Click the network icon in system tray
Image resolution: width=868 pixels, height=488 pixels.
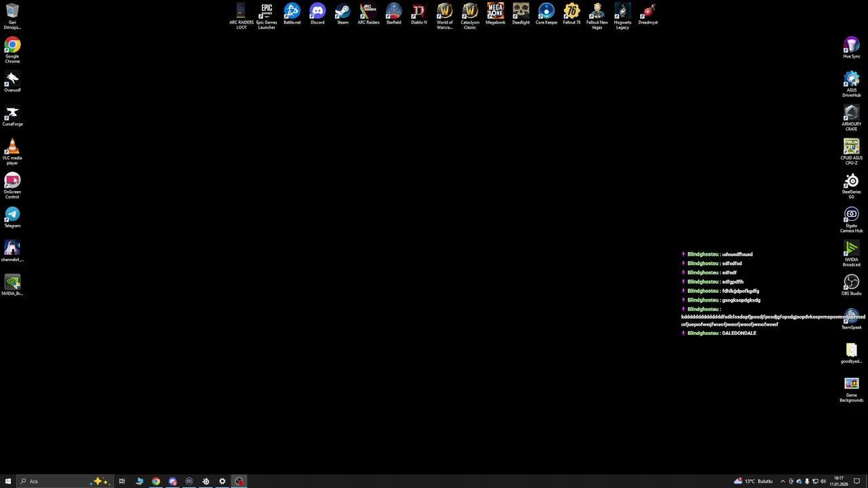click(815, 481)
